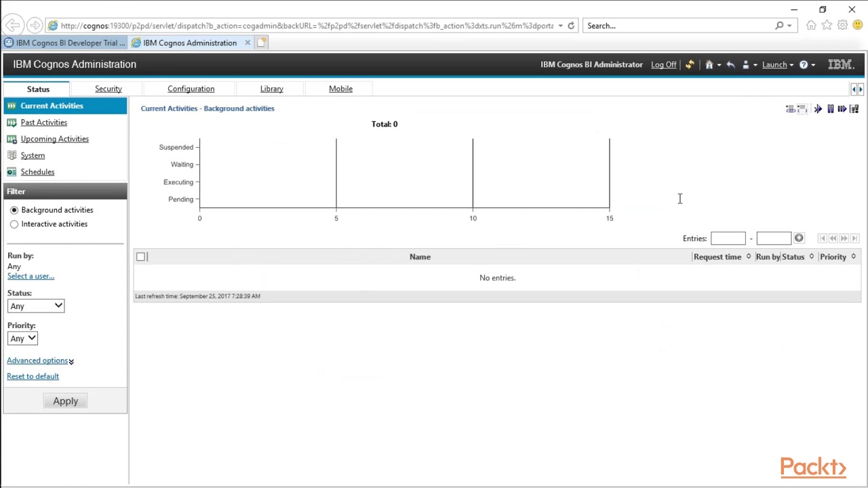Select the Background activities radio button
Image resolution: width=868 pixels, height=488 pixels.
point(14,210)
